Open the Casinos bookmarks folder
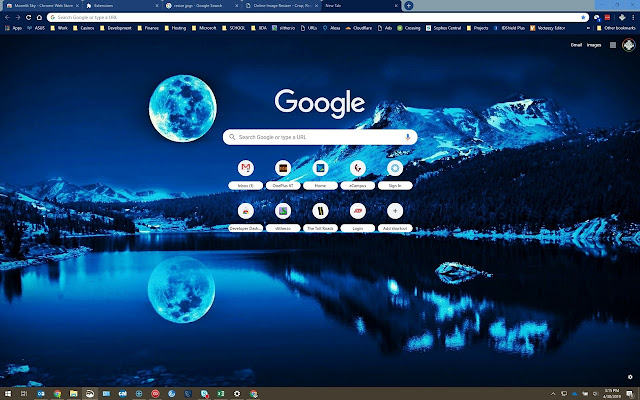Screen dimensions: 640x400 [x=84, y=28]
